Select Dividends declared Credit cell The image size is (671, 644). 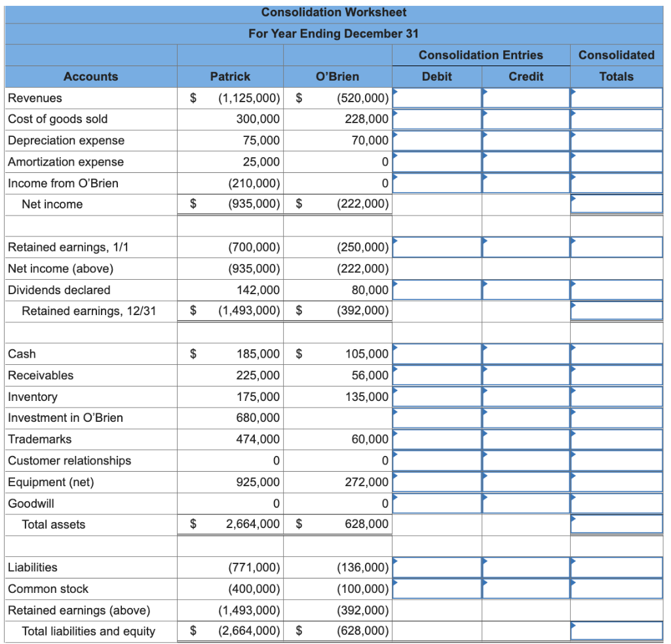coord(526,290)
